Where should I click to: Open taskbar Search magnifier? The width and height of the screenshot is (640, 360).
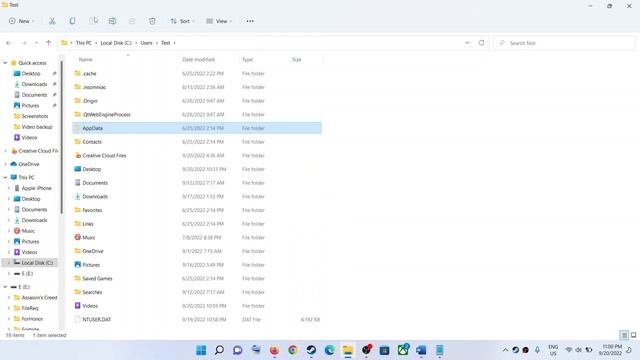219,350
